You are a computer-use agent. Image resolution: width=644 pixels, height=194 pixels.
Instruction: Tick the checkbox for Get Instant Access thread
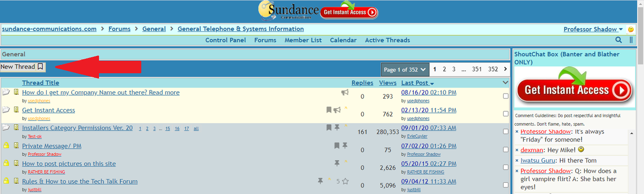point(506,114)
